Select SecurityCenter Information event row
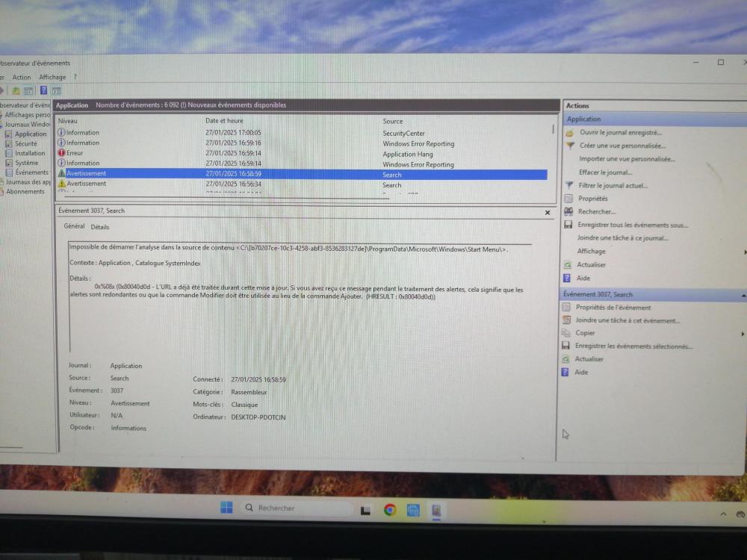The height and width of the screenshot is (560, 747). point(302,133)
